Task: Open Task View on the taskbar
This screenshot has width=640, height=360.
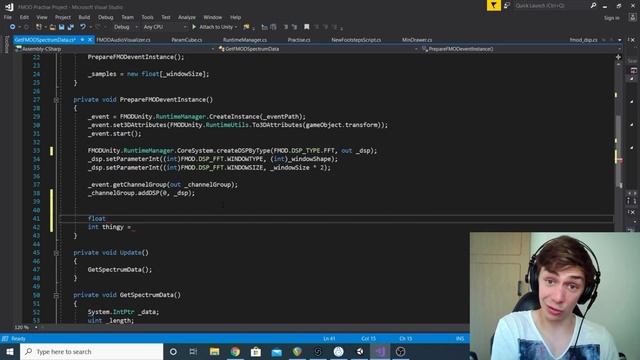Action: [193, 351]
